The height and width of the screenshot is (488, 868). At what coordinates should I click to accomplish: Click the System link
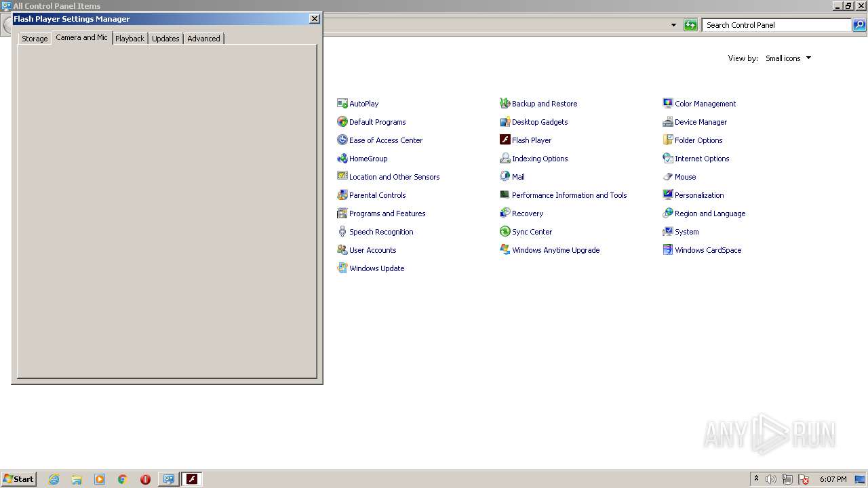coord(686,232)
